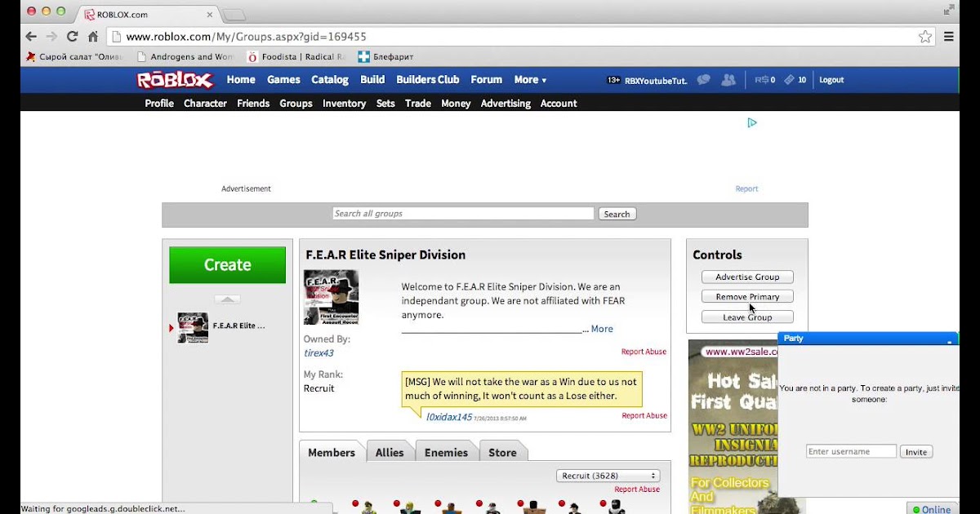Open l0xidax145 profile link

click(x=449, y=417)
